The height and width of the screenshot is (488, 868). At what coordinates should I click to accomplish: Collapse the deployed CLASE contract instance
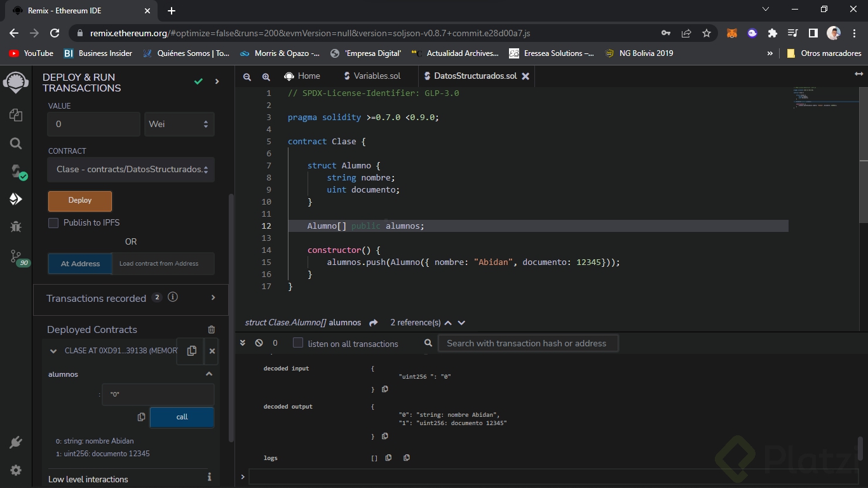[x=53, y=351]
